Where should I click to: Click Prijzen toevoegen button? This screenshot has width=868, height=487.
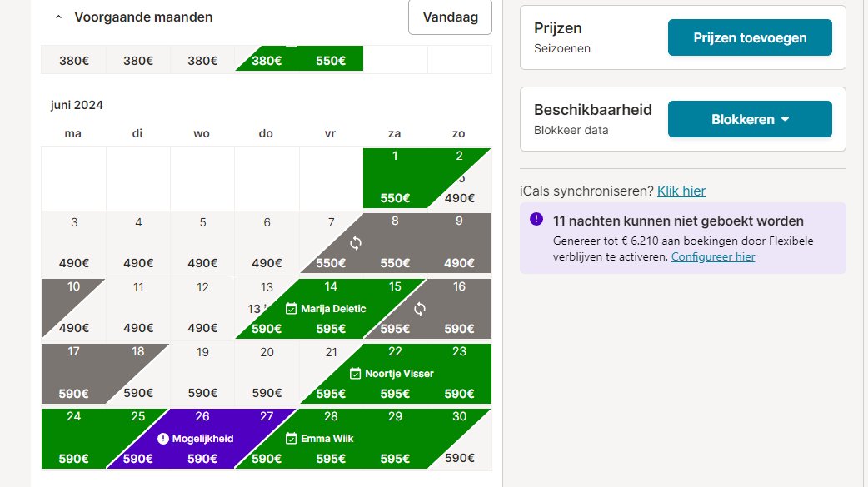750,37
